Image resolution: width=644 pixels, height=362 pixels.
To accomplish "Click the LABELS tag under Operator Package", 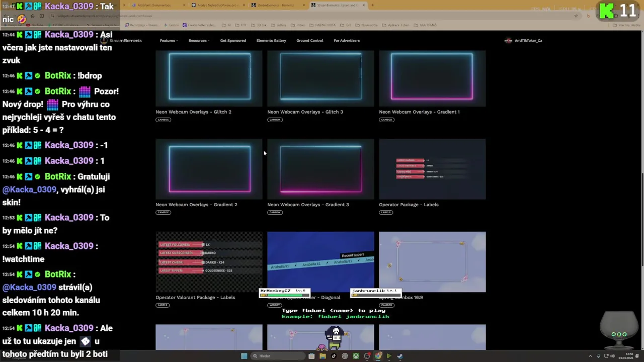I will pos(386,212).
